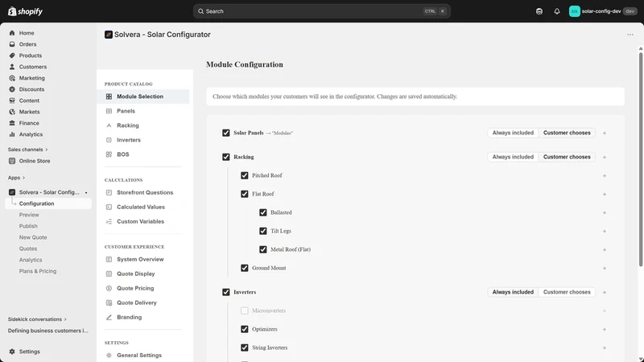This screenshot has width=644, height=362.
Task: Toggle the Flat Roof checkbox
Action: point(245,194)
